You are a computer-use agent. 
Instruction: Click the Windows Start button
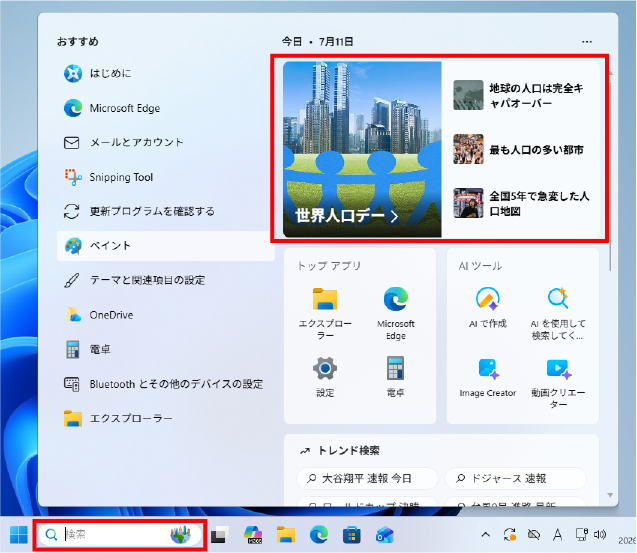pos(19,535)
